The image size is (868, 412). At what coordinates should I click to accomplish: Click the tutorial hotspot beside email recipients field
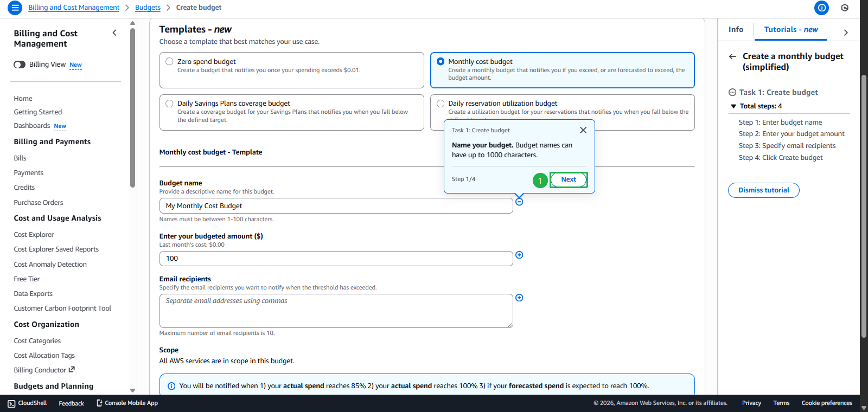click(519, 298)
